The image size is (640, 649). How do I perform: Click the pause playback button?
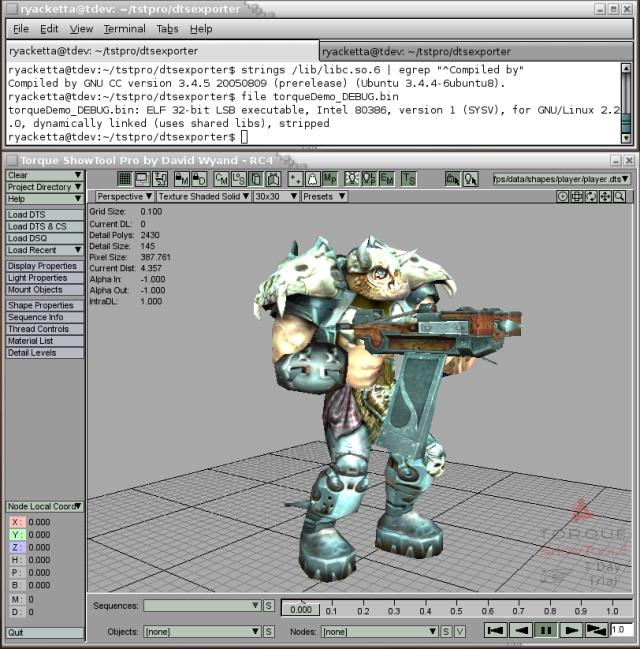546,630
